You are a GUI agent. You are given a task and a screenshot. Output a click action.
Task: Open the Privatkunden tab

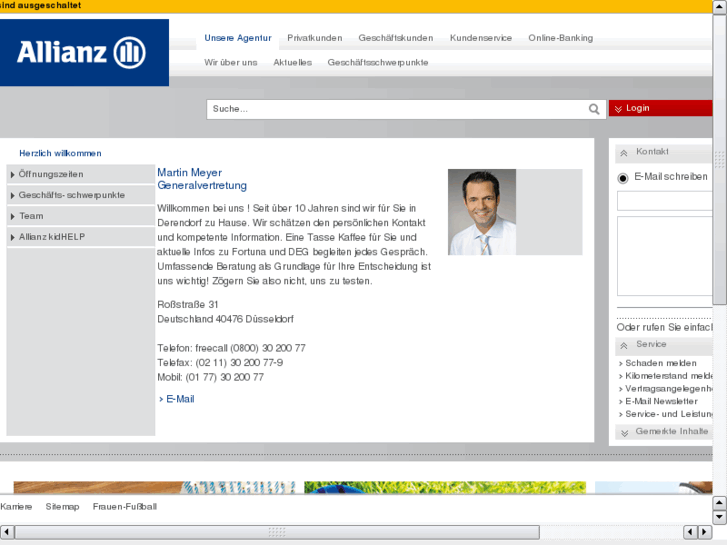(314, 38)
